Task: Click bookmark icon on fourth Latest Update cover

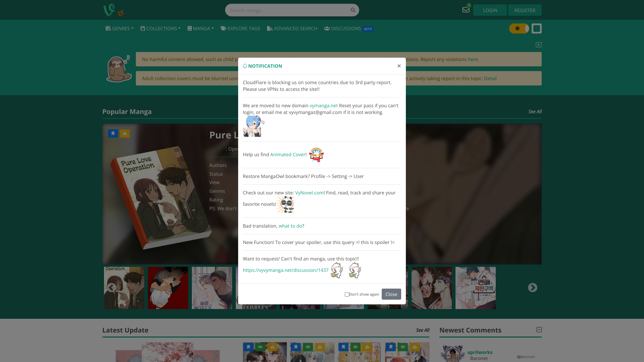Action: [391, 347]
